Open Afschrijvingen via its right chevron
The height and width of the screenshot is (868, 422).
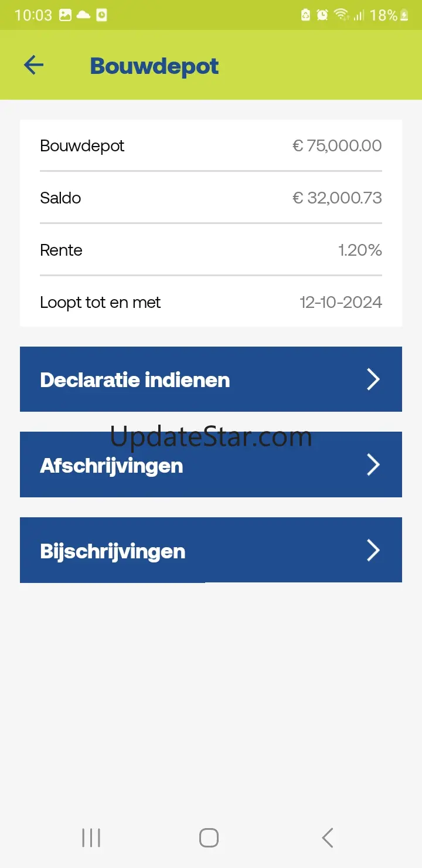pyautogui.click(x=373, y=465)
